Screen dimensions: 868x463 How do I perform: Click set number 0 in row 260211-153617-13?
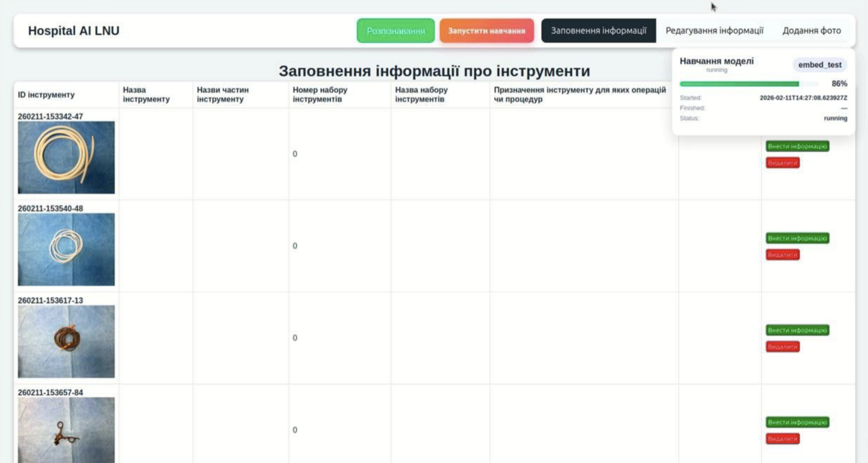click(x=295, y=338)
